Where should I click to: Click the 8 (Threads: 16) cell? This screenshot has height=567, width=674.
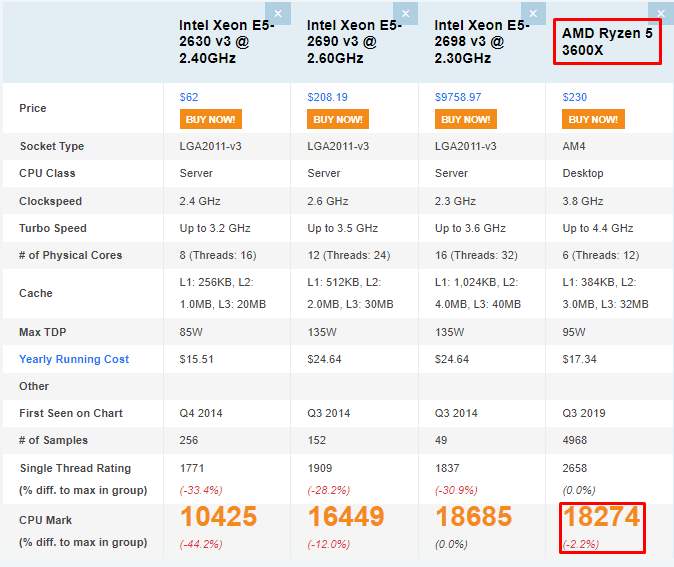[218, 255]
